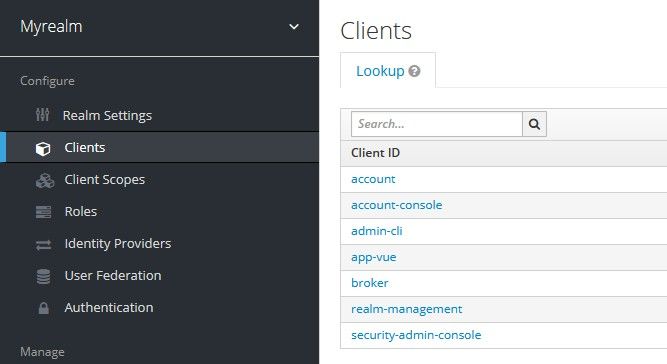Open the admin-cli client
This screenshot has width=667, height=364.
click(x=376, y=231)
